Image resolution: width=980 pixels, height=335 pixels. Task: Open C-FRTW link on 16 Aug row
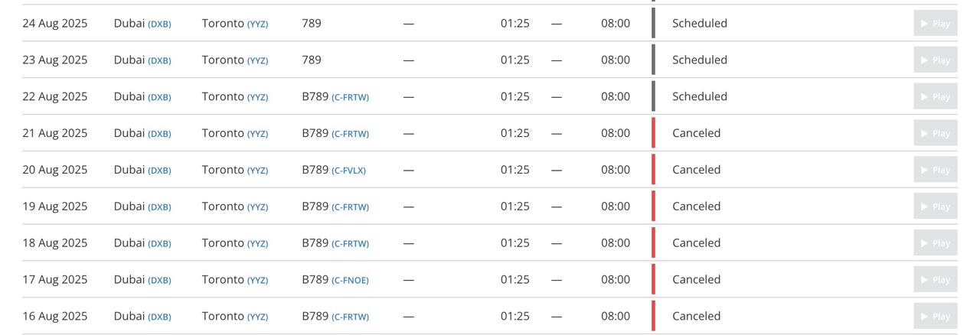point(350,317)
